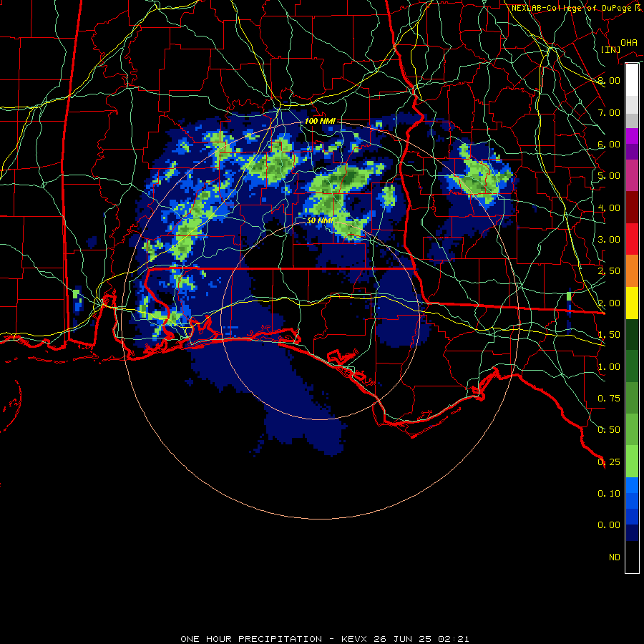The image size is (644, 644).
Task: Click the 2.00 legend value
Action: point(609,303)
